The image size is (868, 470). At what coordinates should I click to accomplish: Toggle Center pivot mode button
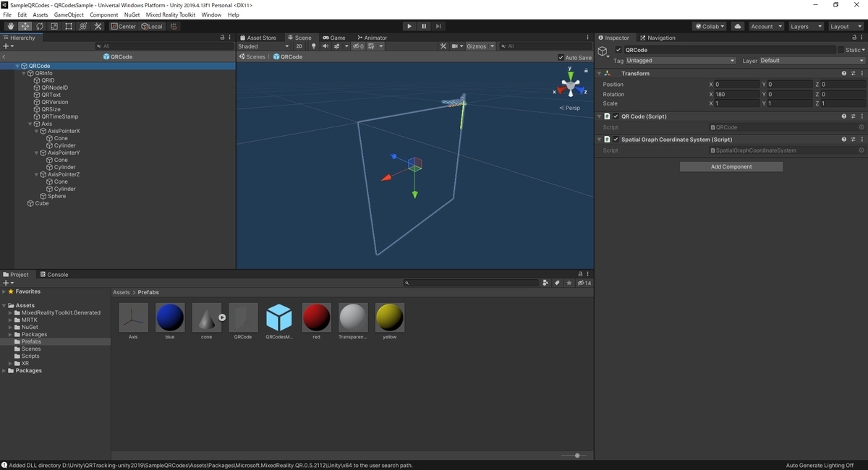click(123, 26)
